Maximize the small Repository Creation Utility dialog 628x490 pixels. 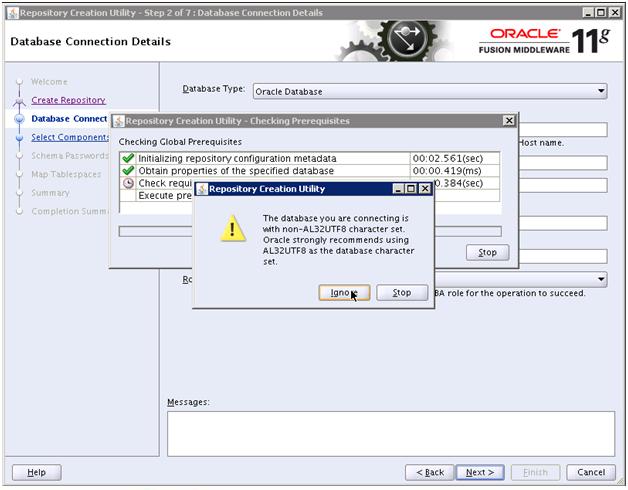click(411, 189)
